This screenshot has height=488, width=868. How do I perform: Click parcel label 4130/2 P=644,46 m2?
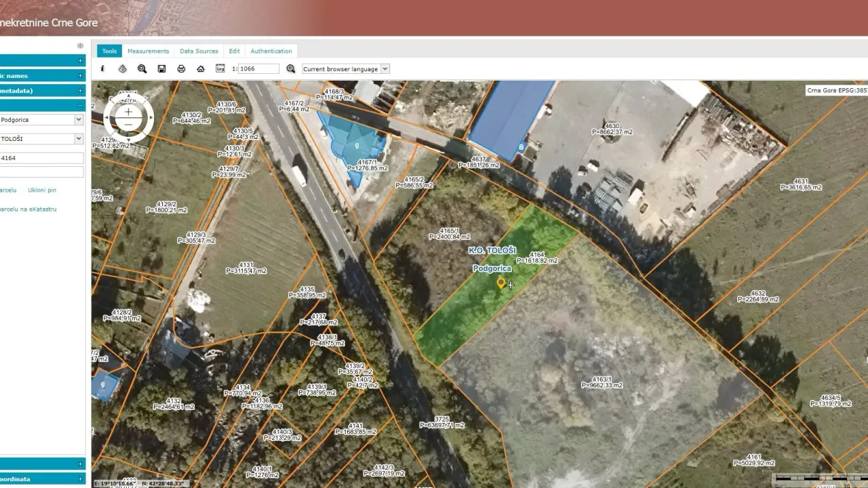192,118
